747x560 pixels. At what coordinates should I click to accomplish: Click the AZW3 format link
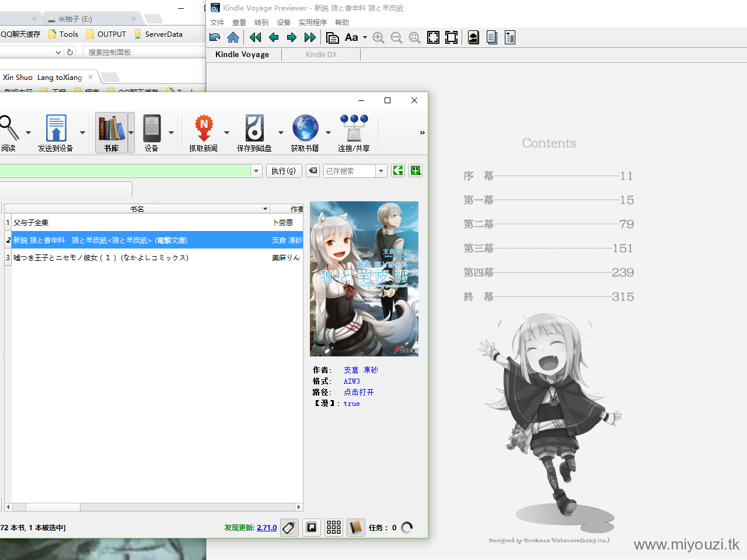point(352,381)
